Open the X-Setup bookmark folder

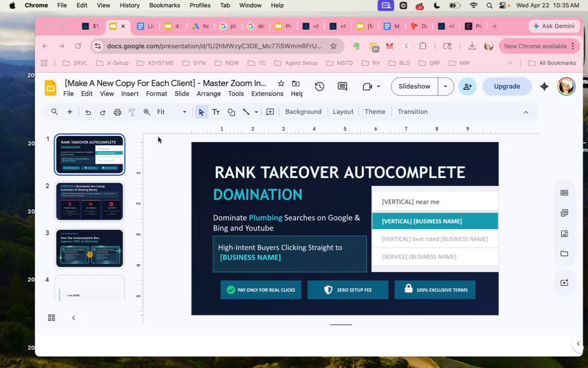coord(112,63)
